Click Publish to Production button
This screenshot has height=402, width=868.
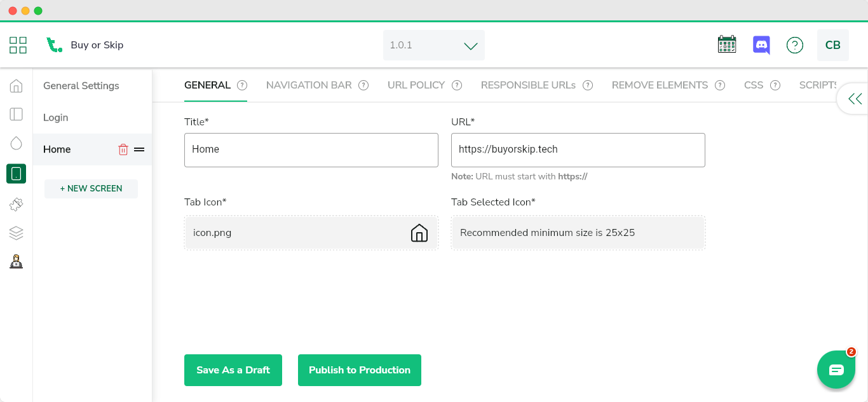tap(360, 370)
